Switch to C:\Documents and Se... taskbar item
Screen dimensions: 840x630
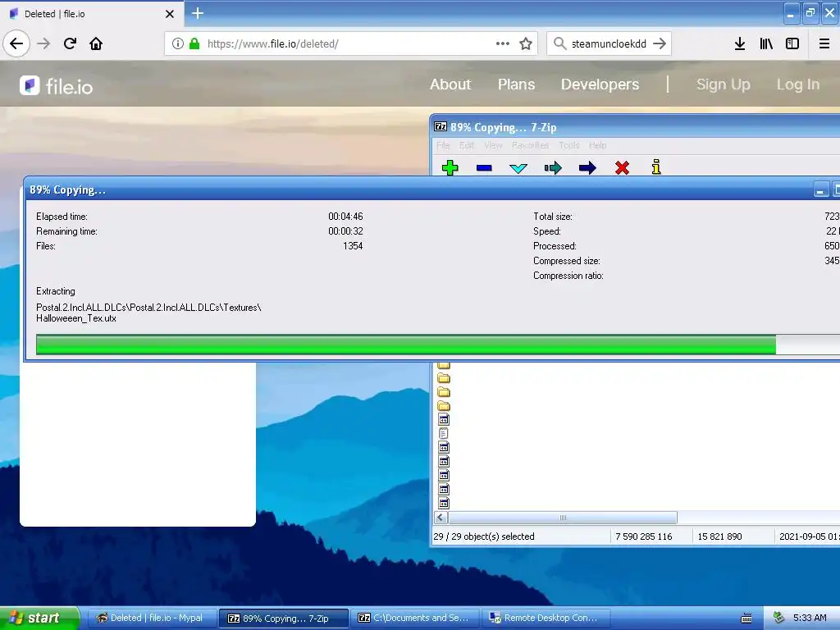(414, 618)
